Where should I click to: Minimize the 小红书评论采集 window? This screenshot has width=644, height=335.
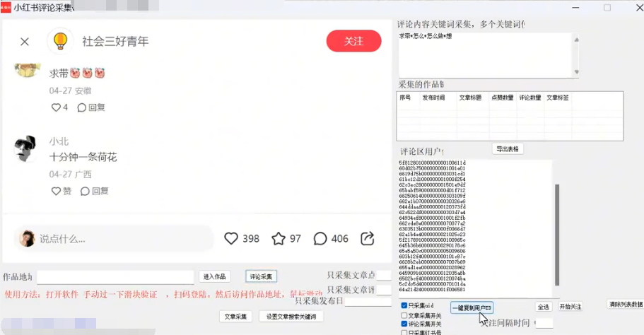pyautogui.click(x=576, y=7)
